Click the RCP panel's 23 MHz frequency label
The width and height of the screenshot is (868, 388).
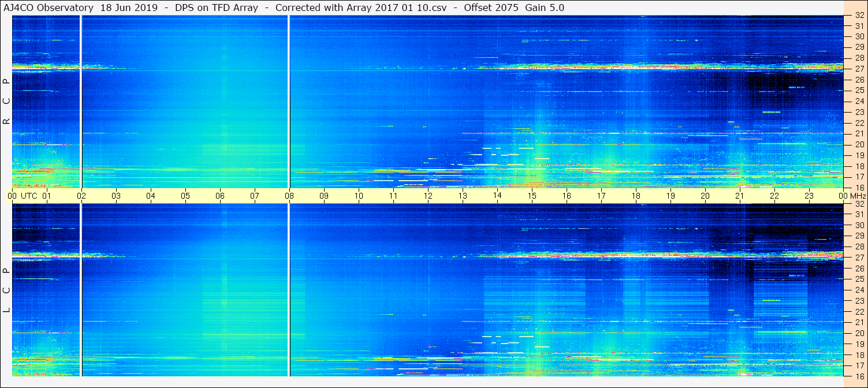click(859, 112)
